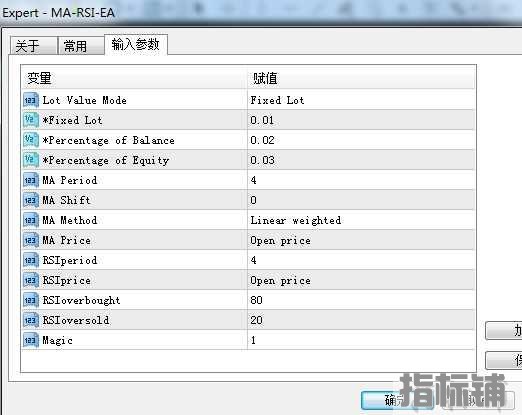Click the integer icon beside Lot Value Mode
The image size is (522, 415).
31,100
